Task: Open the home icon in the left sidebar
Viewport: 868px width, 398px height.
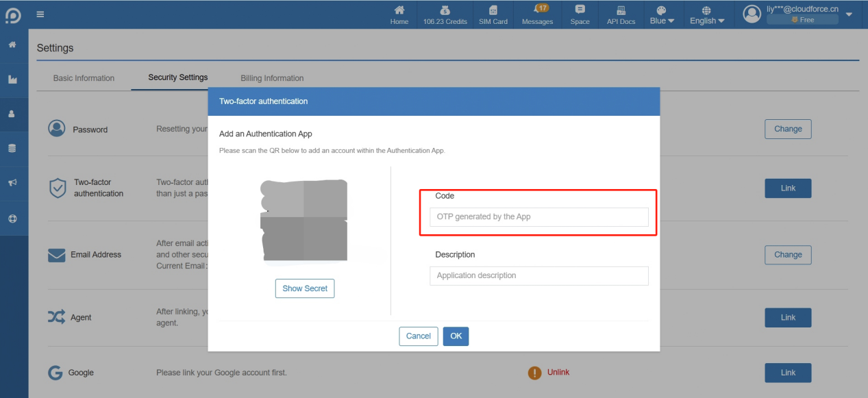Action: pos(12,45)
